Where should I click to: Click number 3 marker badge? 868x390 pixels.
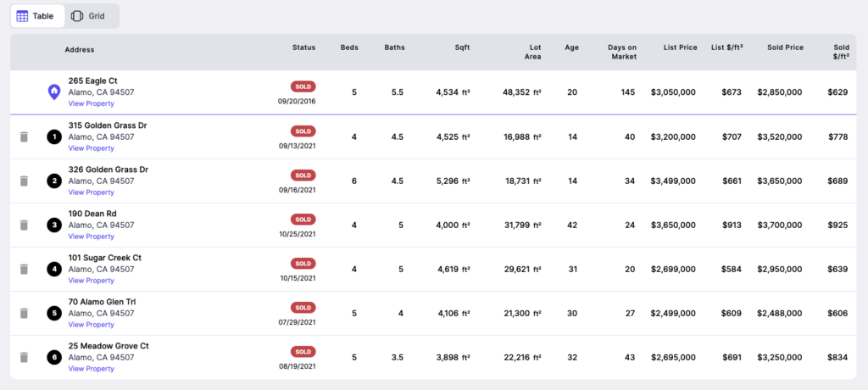(x=54, y=225)
